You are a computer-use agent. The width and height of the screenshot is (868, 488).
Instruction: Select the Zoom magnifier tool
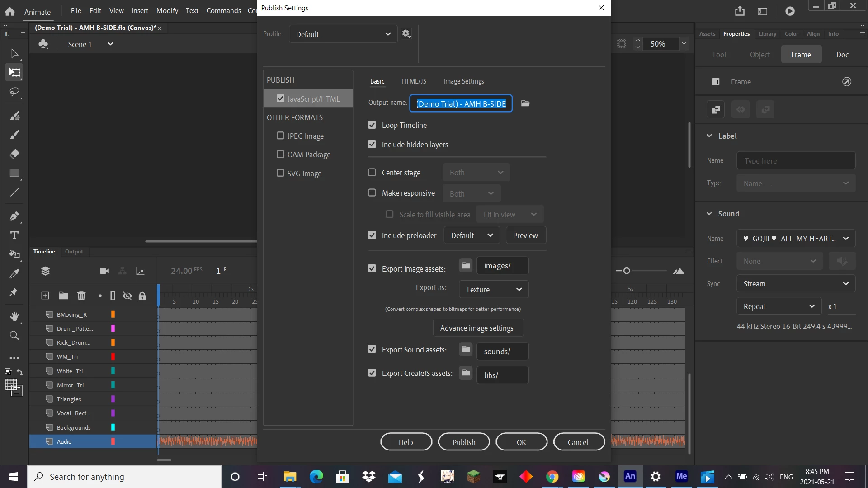click(x=14, y=336)
